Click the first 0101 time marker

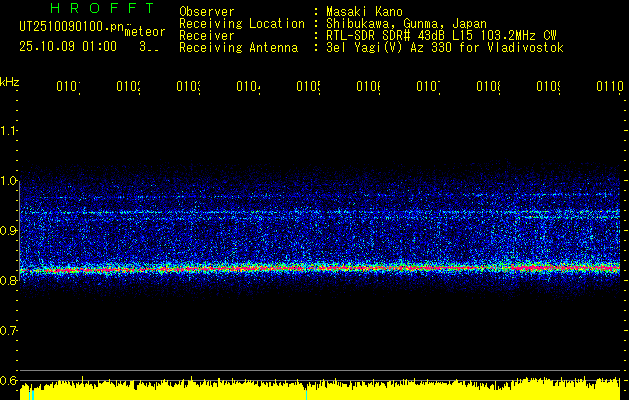click(67, 87)
